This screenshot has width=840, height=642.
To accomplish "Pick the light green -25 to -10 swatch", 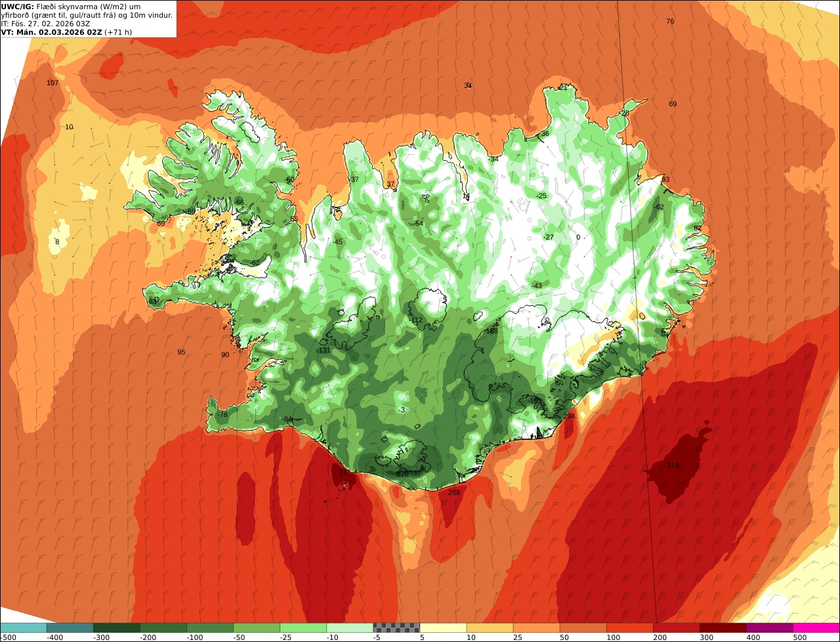I will (x=303, y=628).
